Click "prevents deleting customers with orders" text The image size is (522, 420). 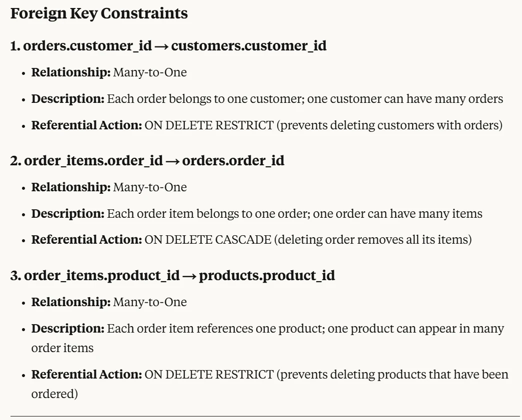tap(389, 125)
